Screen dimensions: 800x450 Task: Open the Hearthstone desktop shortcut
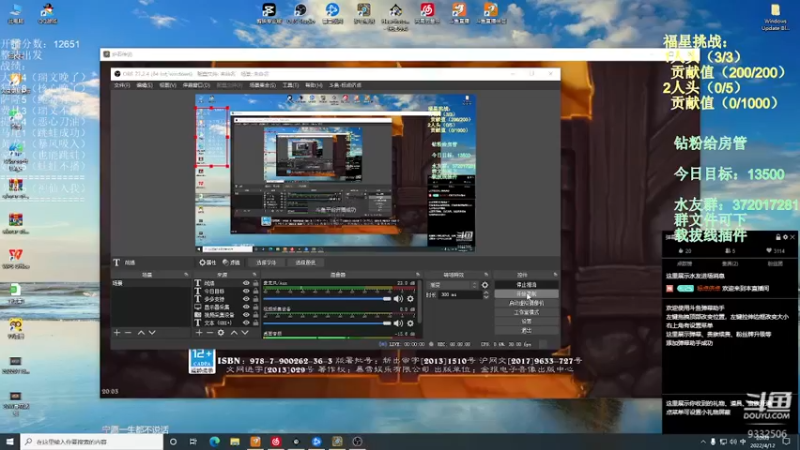pyautogui.click(x=395, y=15)
